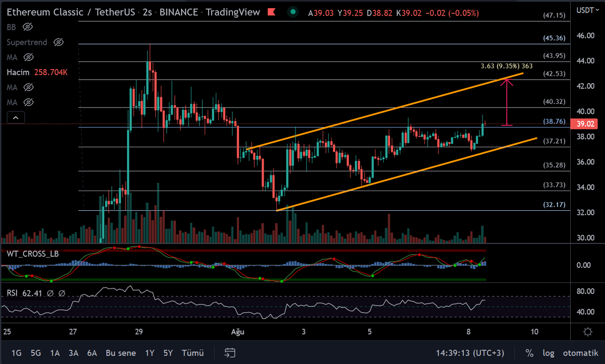Click the (33.73) level label
The image size is (605, 364).
pos(554,185)
